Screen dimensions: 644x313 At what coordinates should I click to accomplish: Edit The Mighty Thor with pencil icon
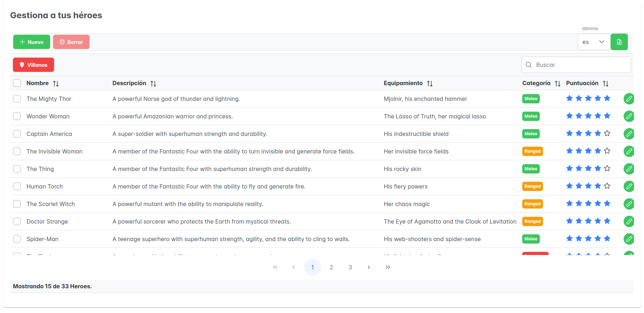[x=629, y=99]
